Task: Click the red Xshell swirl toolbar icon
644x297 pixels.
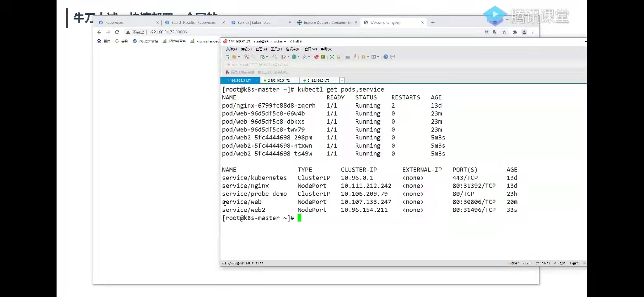Action: [x=317, y=57]
